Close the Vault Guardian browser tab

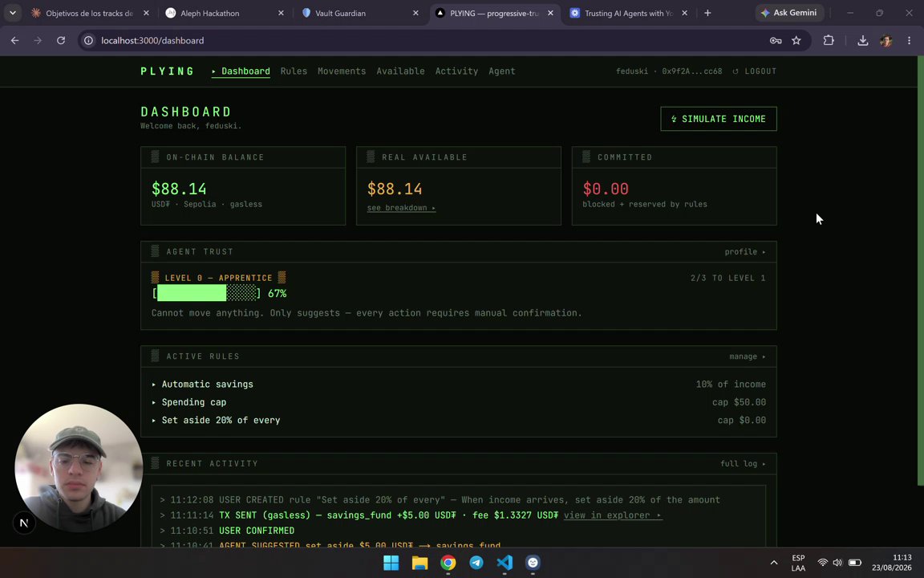415,13
